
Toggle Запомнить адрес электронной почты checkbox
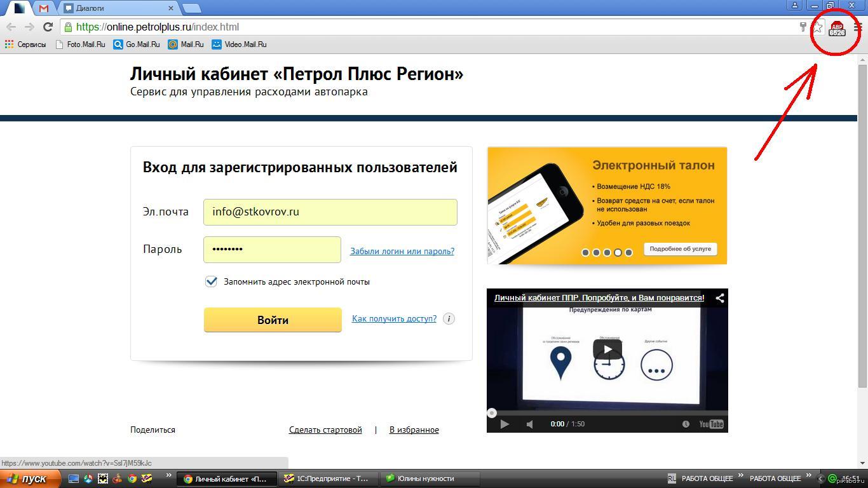tap(212, 281)
